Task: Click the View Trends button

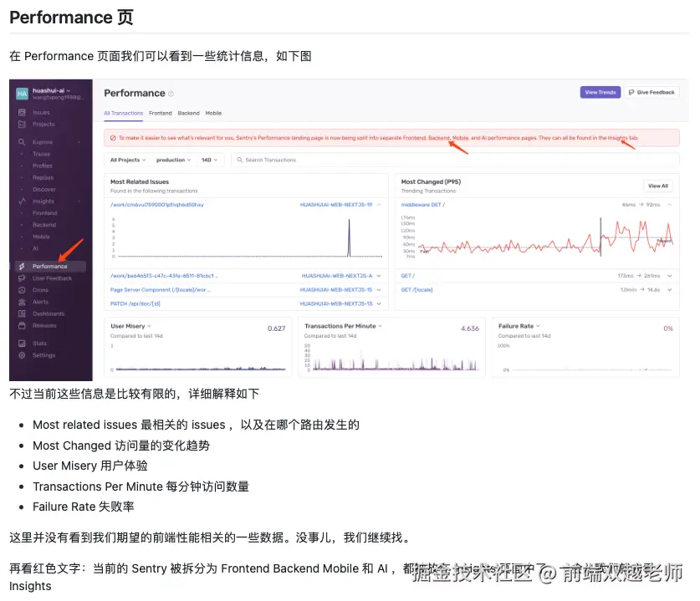Action: pos(600,92)
